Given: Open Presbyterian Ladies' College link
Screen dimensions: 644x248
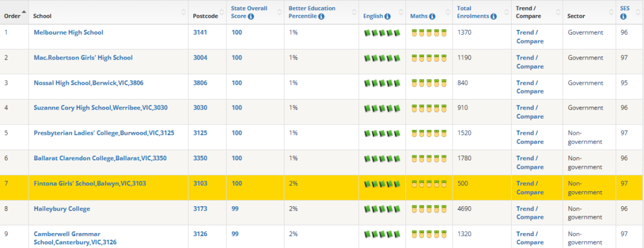Looking at the screenshot, I should [x=104, y=133].
